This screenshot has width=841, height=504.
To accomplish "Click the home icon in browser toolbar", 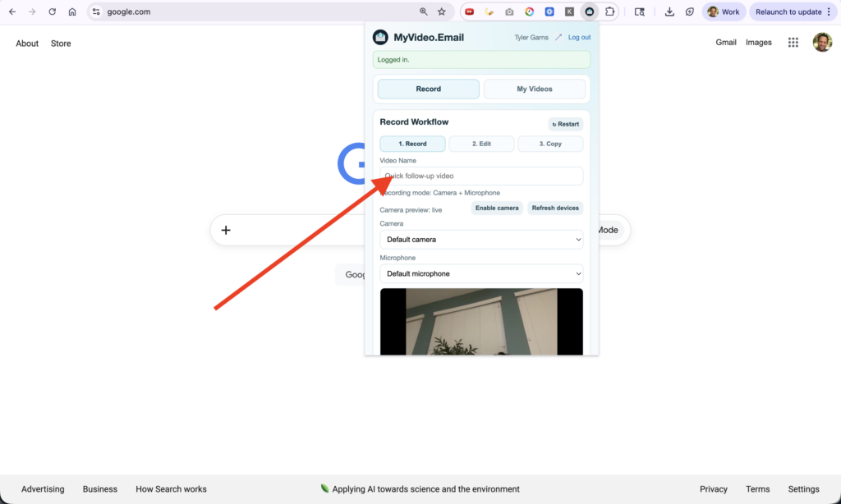I will 72,12.
